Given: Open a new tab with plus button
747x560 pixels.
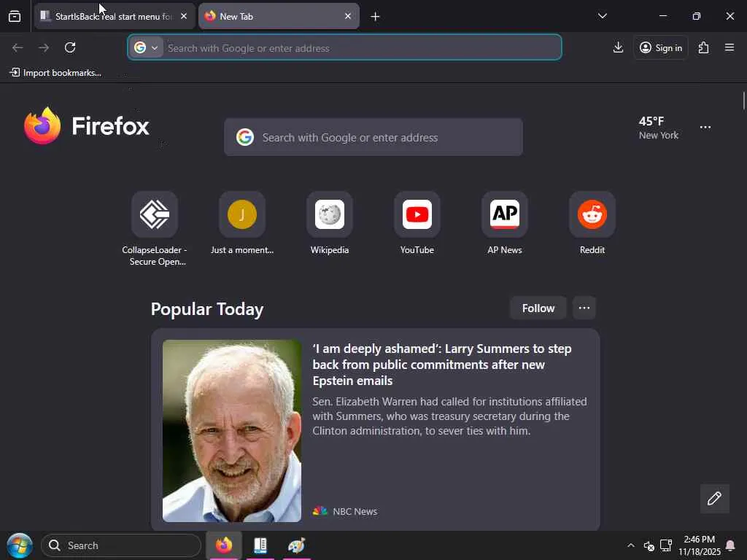Looking at the screenshot, I should click(x=376, y=17).
